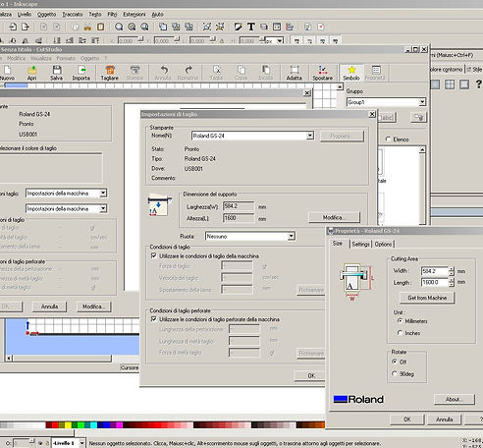Select Rotate 90deg radio button
Screen dimensions: 483x448
(x=395, y=373)
